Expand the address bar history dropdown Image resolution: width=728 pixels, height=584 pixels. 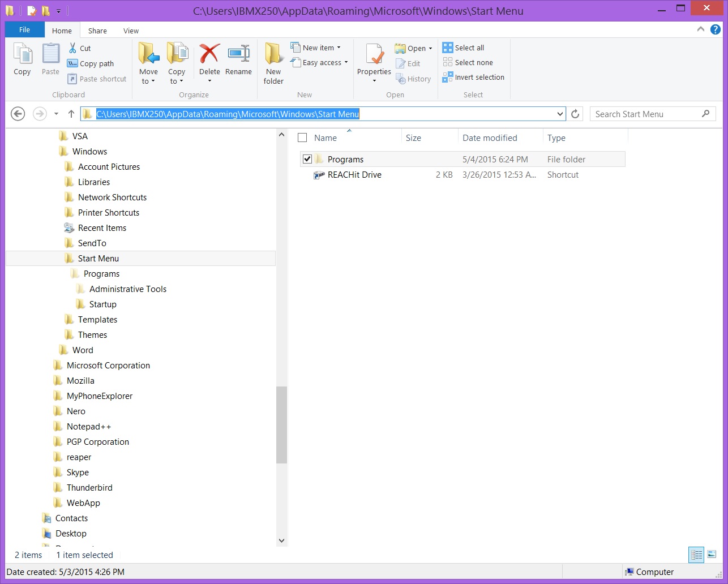pos(560,114)
